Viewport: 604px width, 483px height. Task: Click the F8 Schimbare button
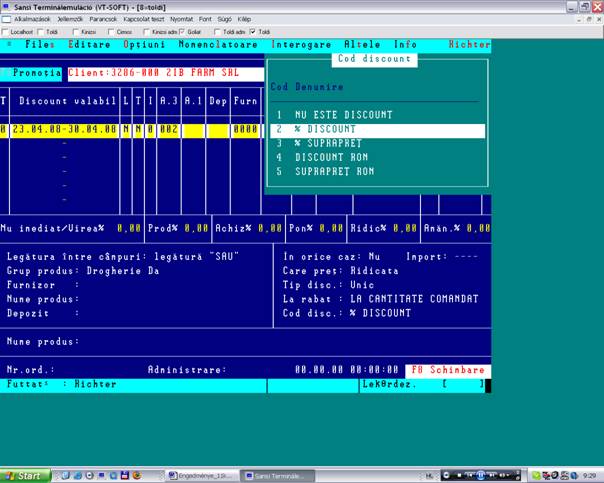pyautogui.click(x=448, y=371)
